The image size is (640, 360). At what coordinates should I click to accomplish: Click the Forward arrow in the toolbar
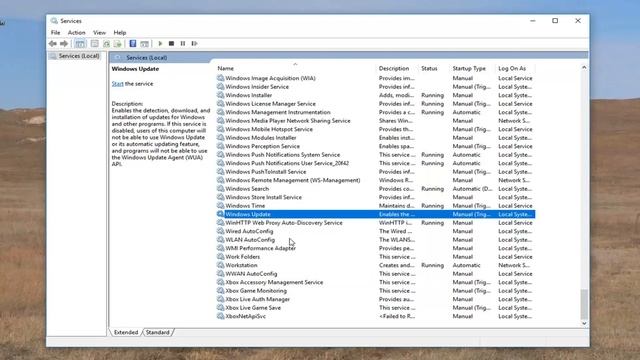(64, 44)
